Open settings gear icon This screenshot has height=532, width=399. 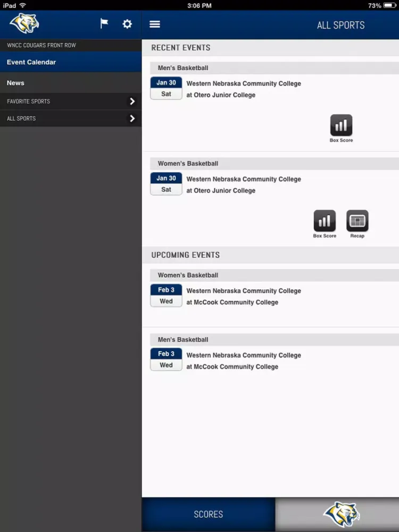coord(127,24)
